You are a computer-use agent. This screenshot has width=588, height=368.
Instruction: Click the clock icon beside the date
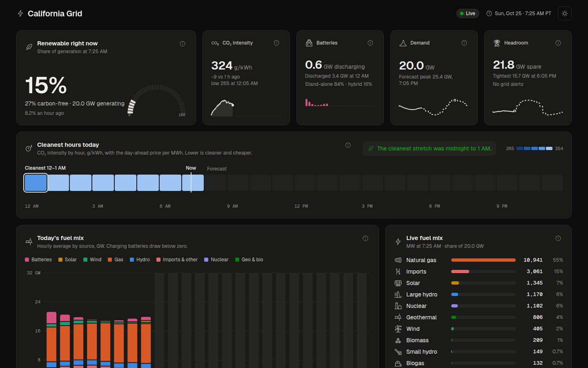click(489, 13)
